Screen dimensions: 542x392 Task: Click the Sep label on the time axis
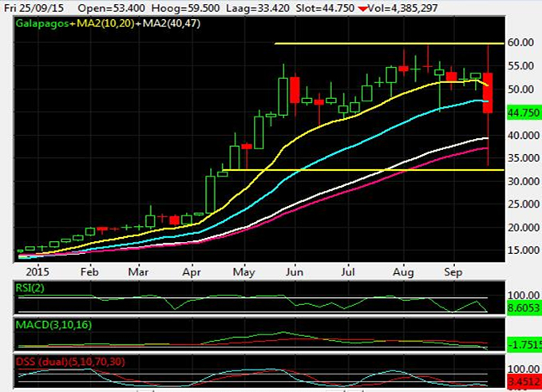(453, 271)
